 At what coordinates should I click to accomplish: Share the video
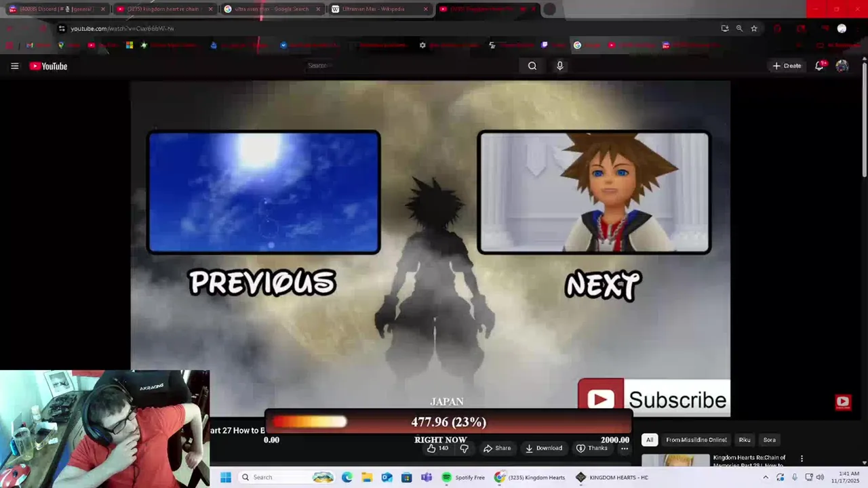coord(497,448)
